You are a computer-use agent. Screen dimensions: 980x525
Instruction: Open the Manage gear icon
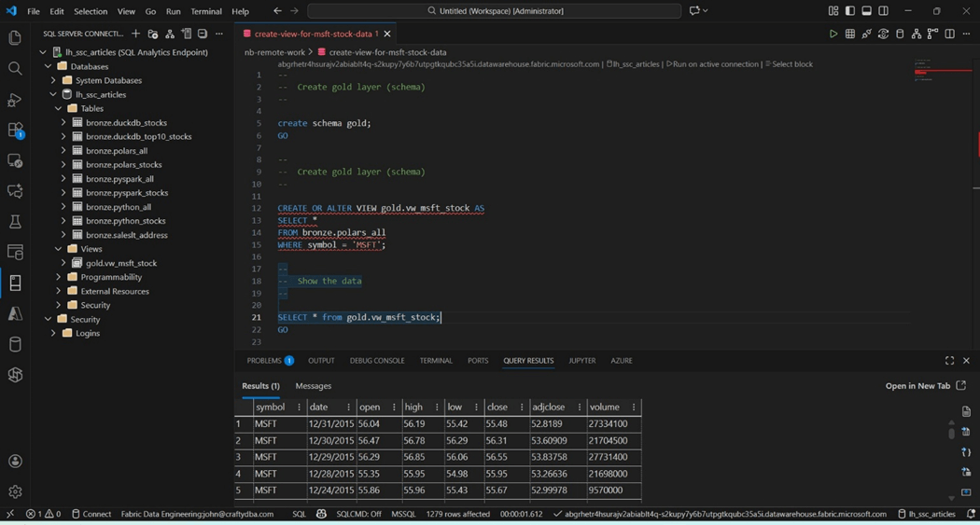point(15,491)
